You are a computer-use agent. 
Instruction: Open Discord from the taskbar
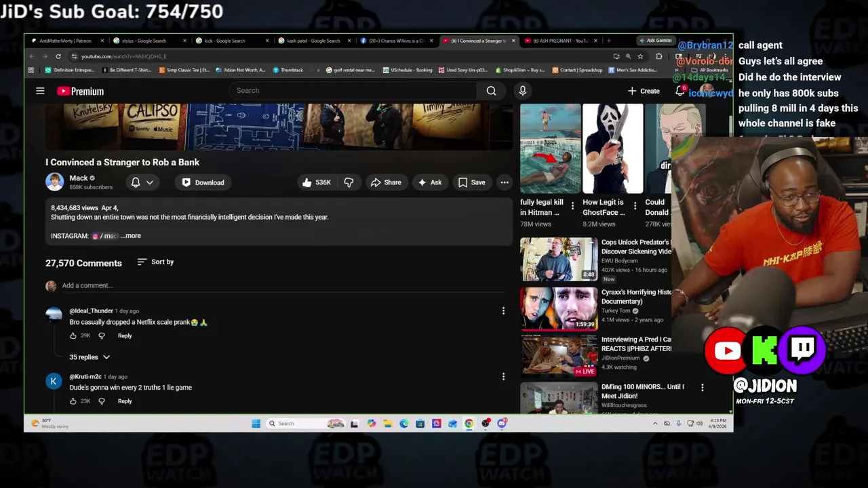coord(502,424)
